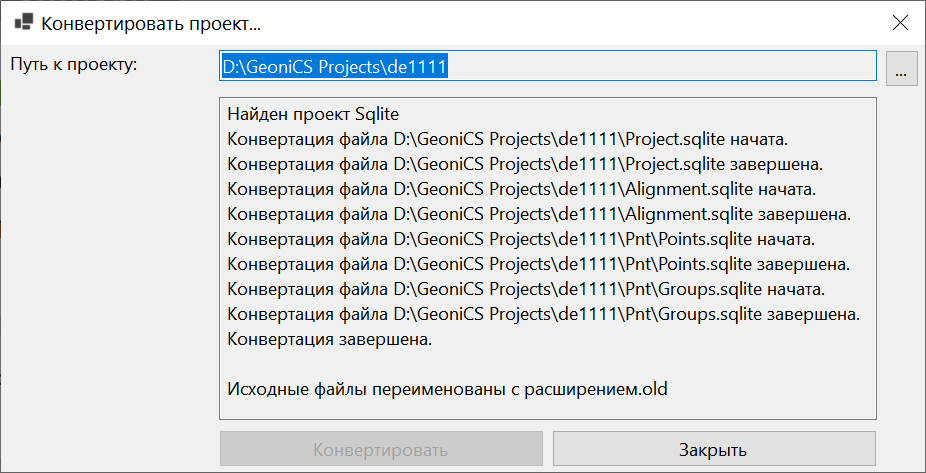
Task: Select the Project.sqlite 'начата' log line
Action: point(515,138)
